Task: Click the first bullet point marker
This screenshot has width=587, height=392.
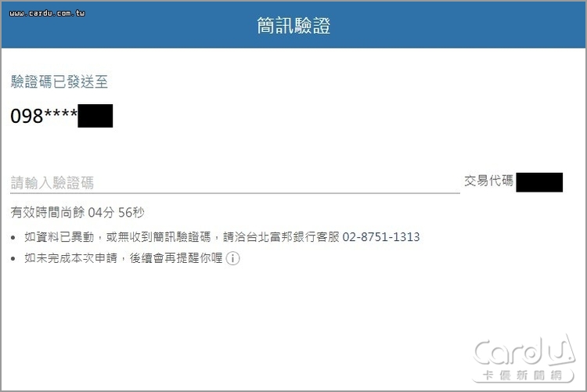Action: [13, 237]
